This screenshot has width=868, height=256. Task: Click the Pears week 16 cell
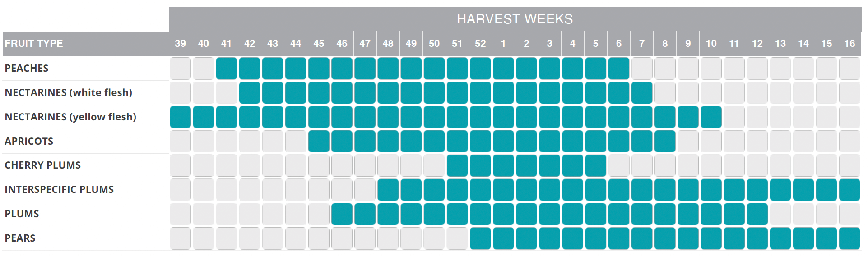(849, 238)
